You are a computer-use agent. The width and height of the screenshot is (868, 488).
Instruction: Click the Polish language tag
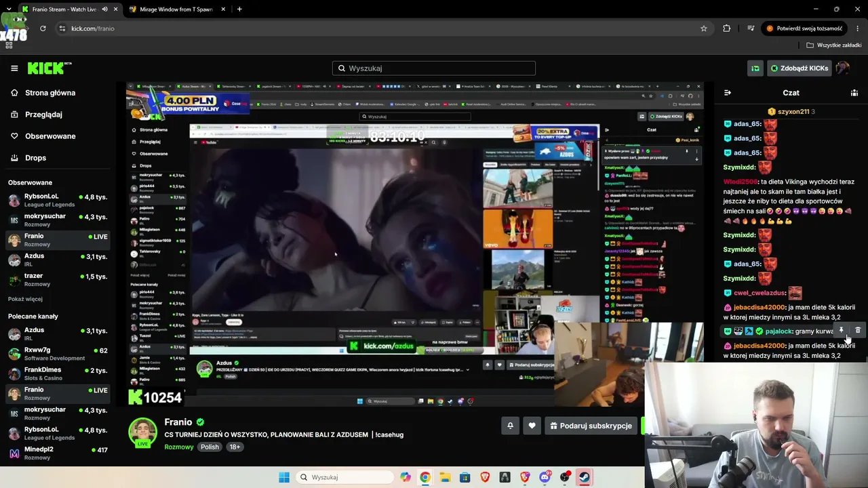pos(210,447)
